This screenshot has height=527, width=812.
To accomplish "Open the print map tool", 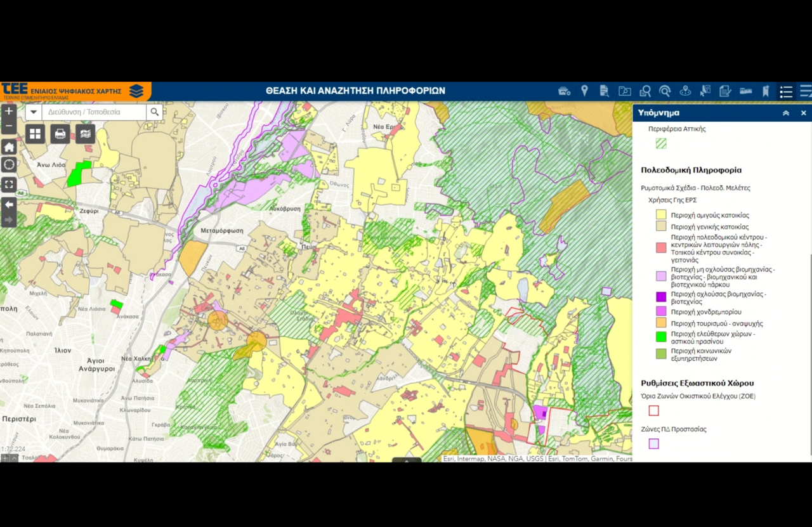I will [60, 134].
